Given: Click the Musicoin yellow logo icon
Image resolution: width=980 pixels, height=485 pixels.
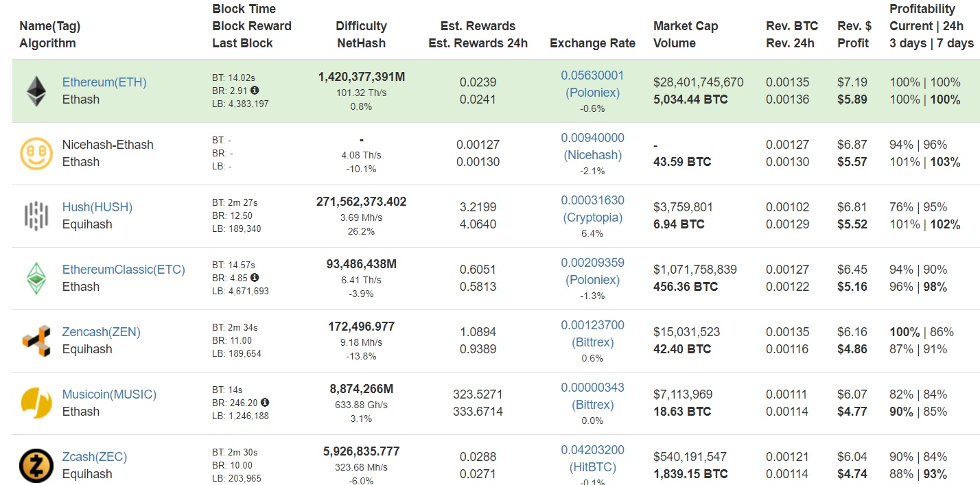Looking at the screenshot, I should click(x=36, y=403).
